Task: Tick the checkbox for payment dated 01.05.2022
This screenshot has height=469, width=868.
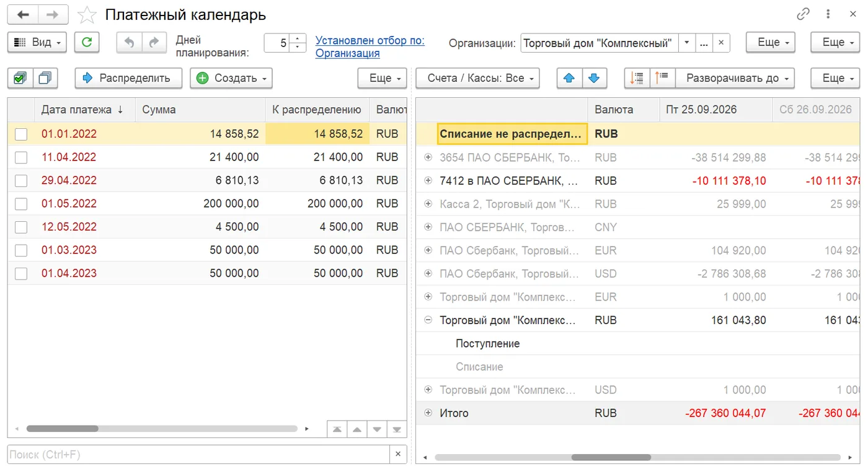Action: pyautogui.click(x=21, y=204)
